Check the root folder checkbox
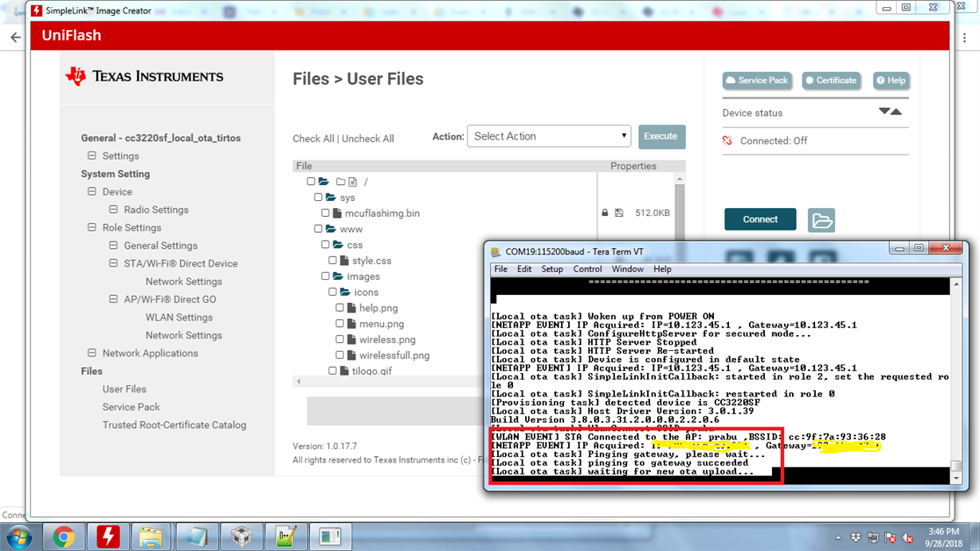Viewport: 980px width, 551px height. (x=311, y=182)
